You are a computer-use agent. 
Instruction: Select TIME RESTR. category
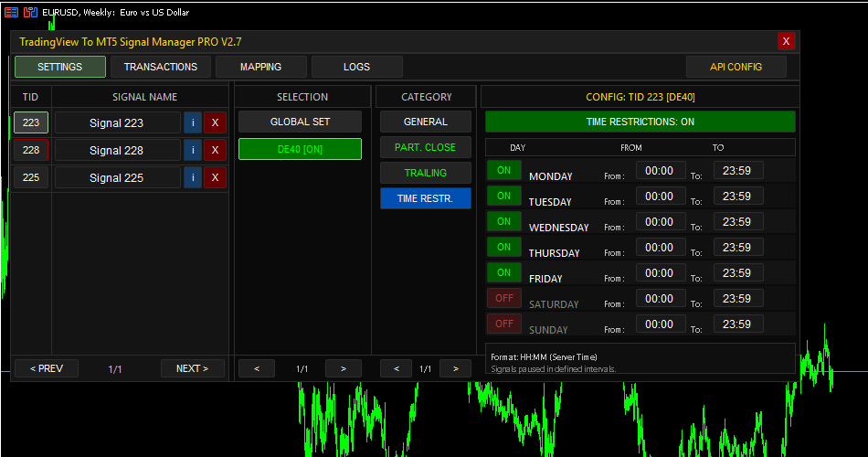(x=425, y=198)
